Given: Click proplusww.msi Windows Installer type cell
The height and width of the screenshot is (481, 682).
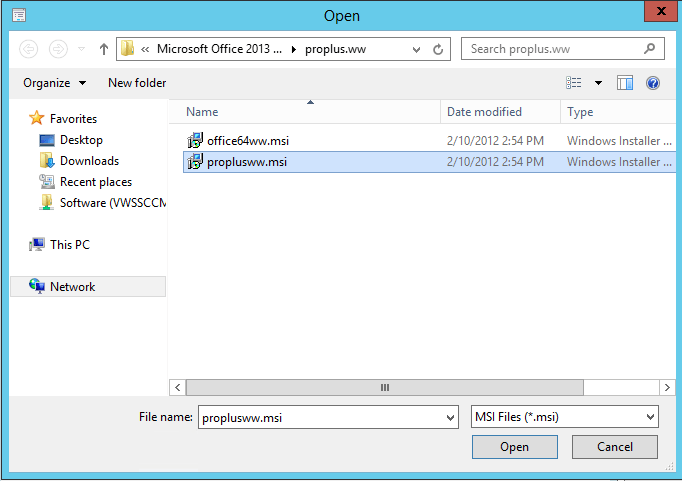Looking at the screenshot, I should coord(619,162).
